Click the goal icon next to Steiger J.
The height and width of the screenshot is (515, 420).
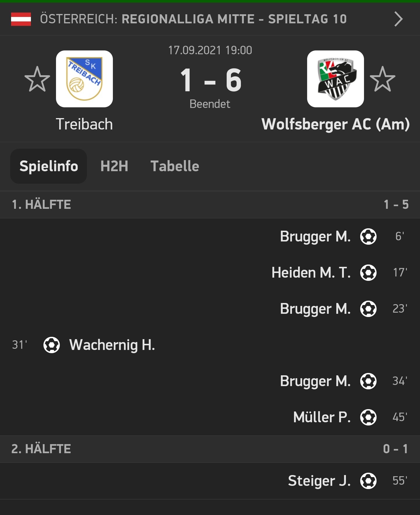tap(368, 481)
